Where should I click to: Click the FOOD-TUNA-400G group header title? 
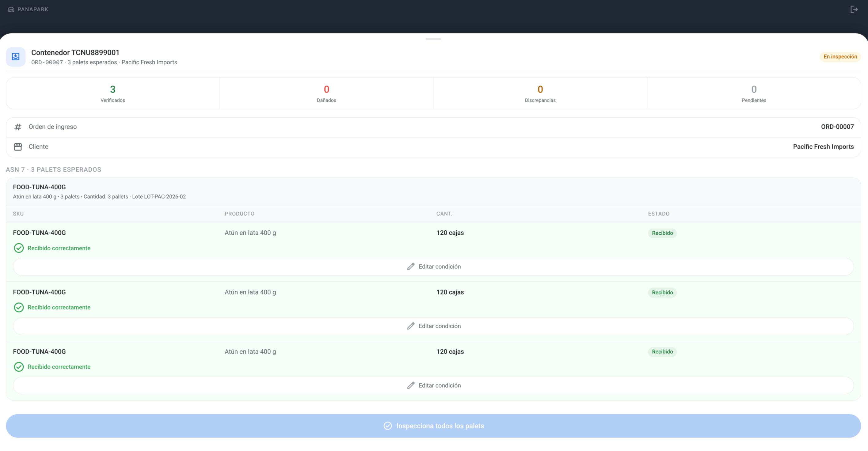(40, 187)
